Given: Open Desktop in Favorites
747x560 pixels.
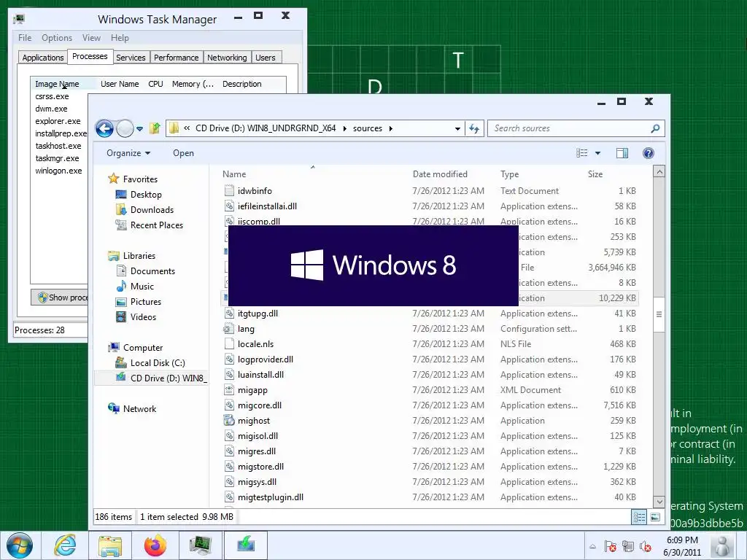Looking at the screenshot, I should pyautogui.click(x=146, y=194).
